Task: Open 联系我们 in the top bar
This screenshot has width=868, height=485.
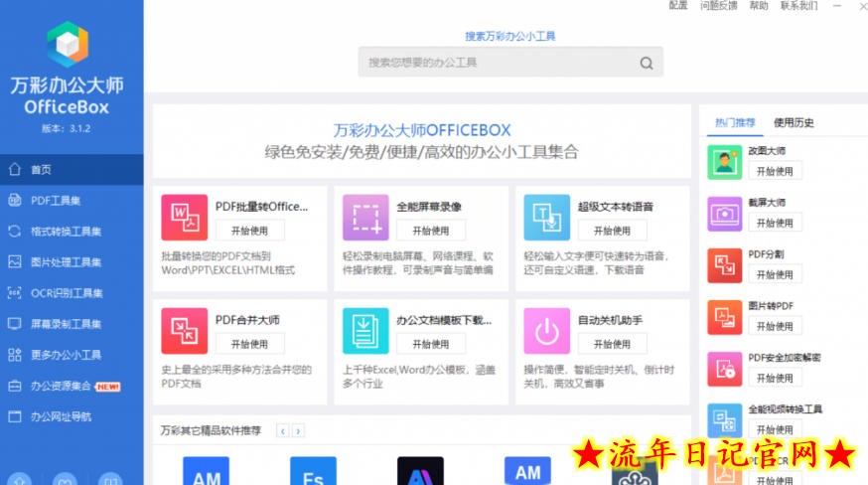Action: 798,6
